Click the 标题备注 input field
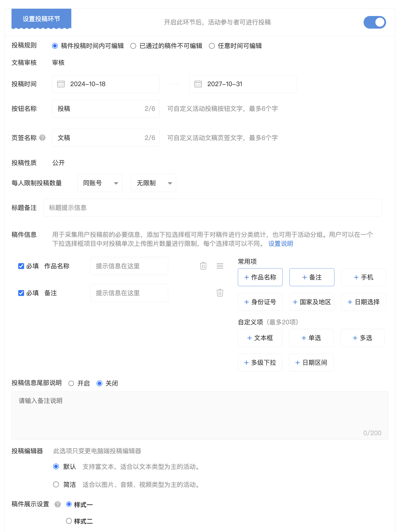The image size is (397, 532). [x=212, y=208]
